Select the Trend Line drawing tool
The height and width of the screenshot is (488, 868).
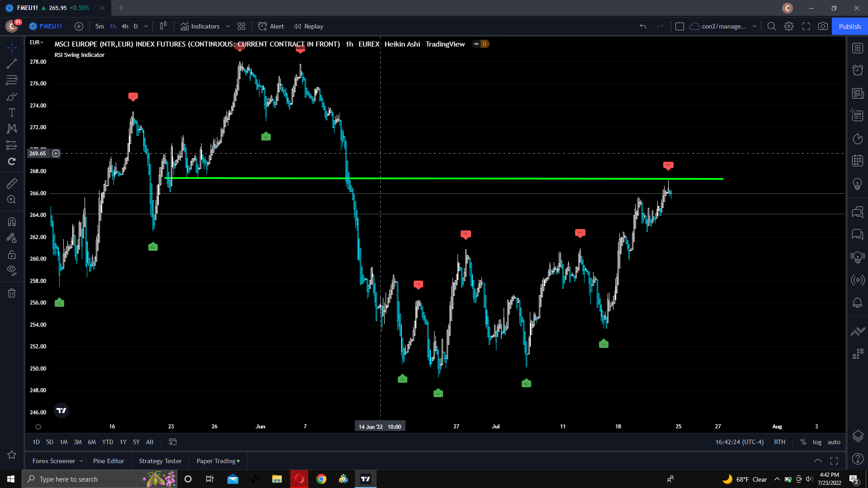(12, 64)
